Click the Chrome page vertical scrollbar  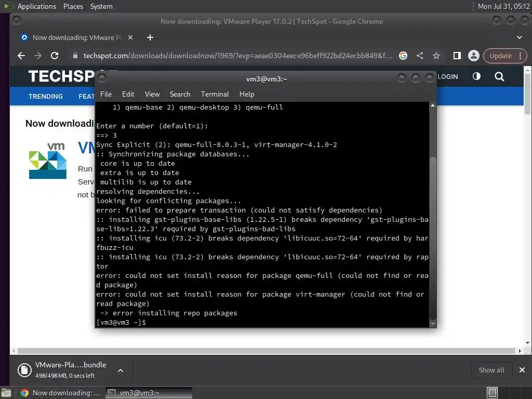tap(527, 95)
